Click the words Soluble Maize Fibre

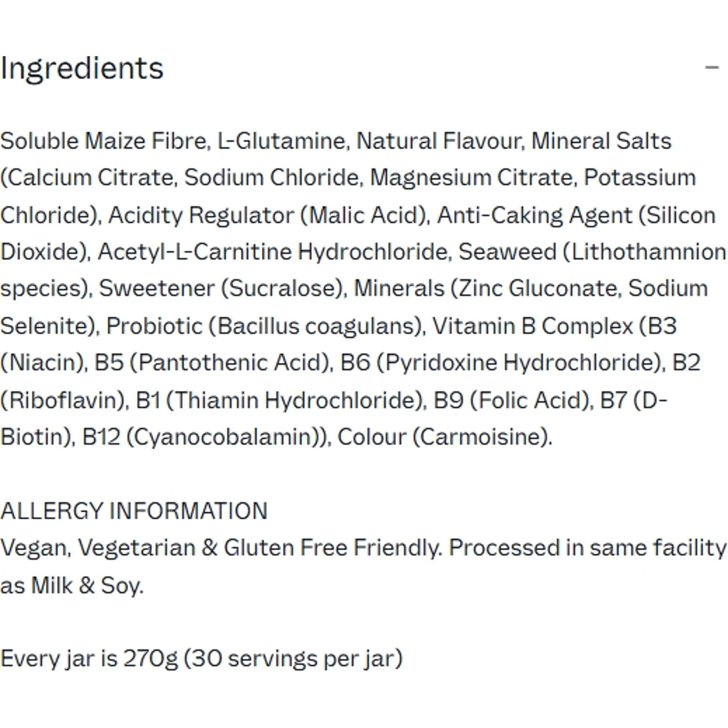[104, 141]
